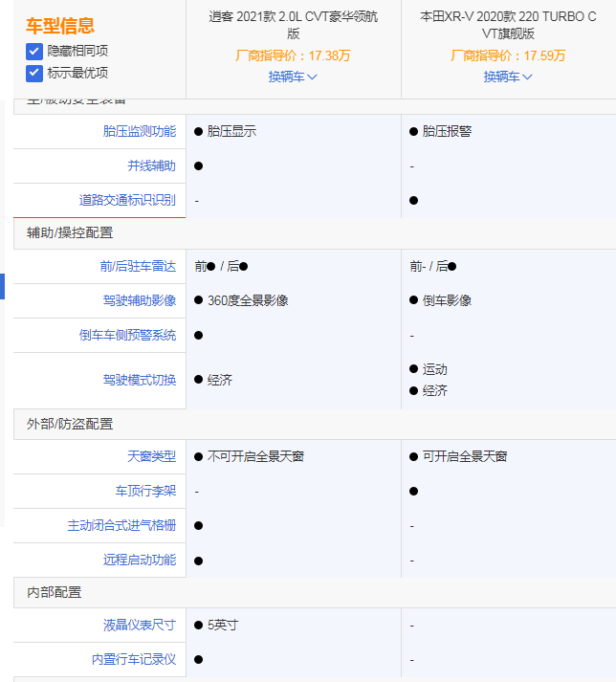Select the 不可开启全景天窗 cell value
Screen dimensions: 616x682
coord(255,456)
